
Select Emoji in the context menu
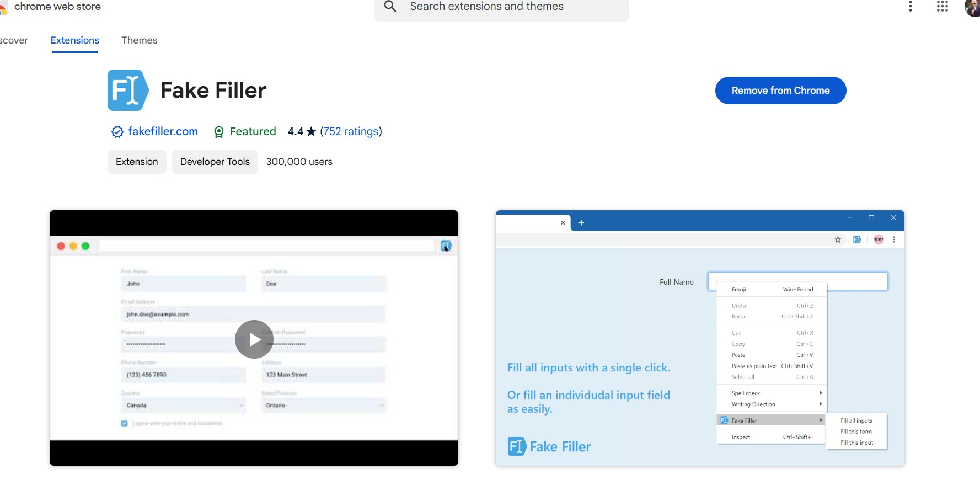772,289
